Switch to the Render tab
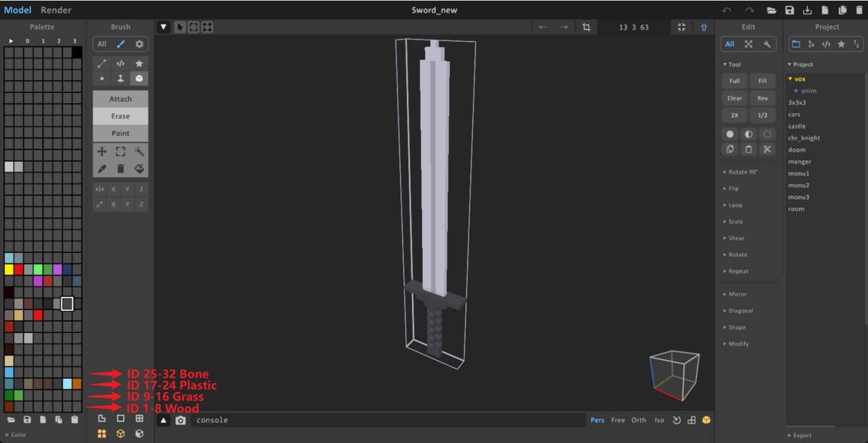Screen dimensions: 868x443 tap(56, 10)
